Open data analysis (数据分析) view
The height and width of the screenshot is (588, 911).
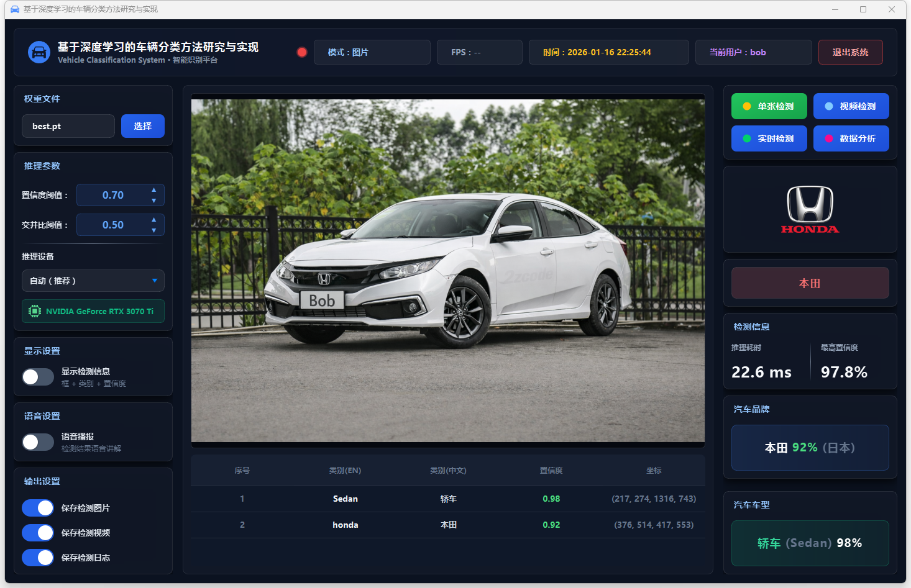(851, 138)
